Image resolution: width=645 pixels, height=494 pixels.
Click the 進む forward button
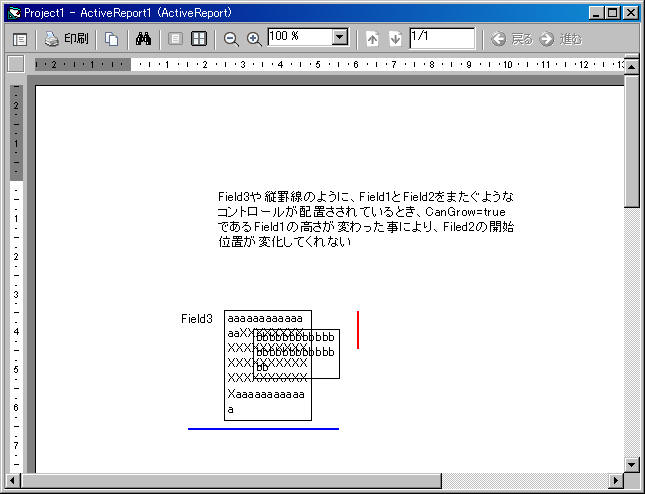(x=560, y=39)
